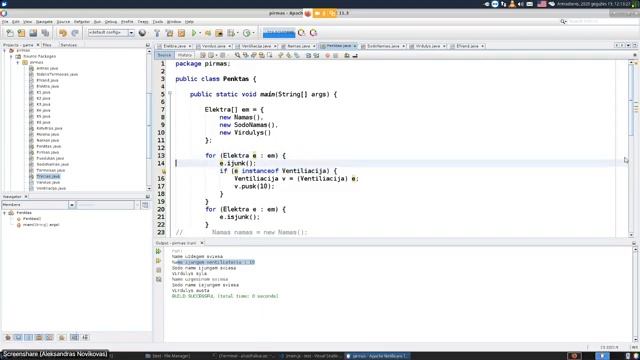Image resolution: width=640 pixels, height=360 pixels.
Task: Click the History view button in editor
Action: [184, 55]
